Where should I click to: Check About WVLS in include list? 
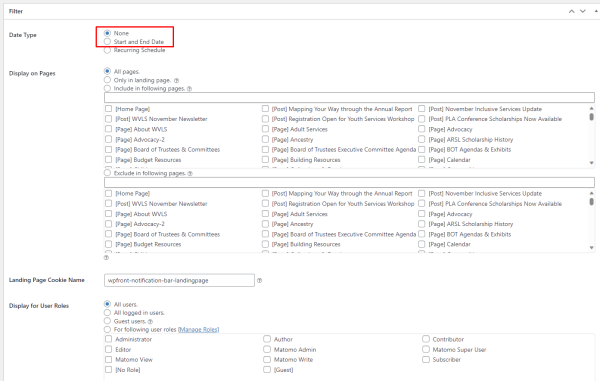point(109,129)
